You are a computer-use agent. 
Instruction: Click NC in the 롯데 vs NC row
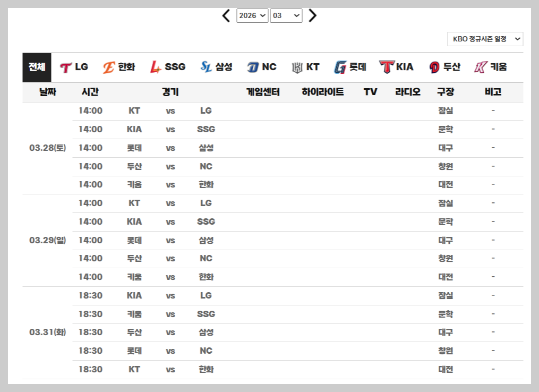click(206, 351)
